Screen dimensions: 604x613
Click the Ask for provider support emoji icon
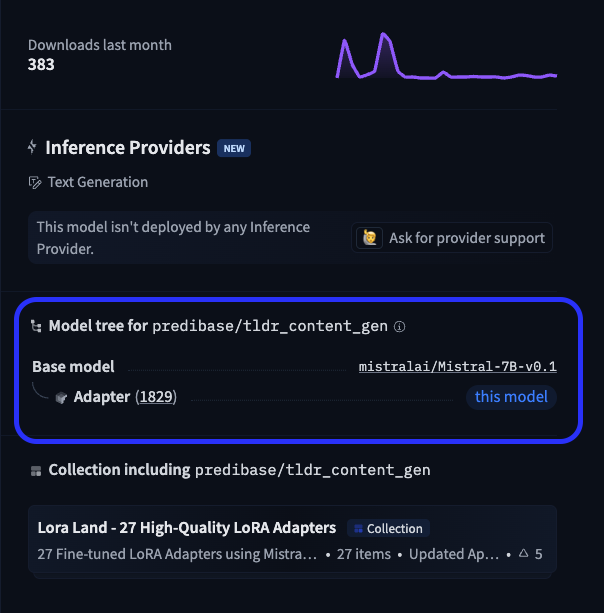coord(369,238)
